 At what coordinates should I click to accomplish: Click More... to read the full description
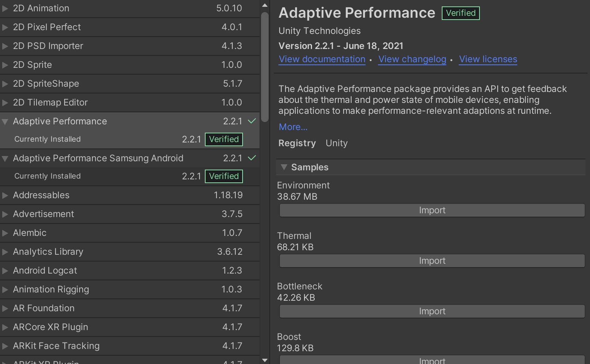coord(293,127)
